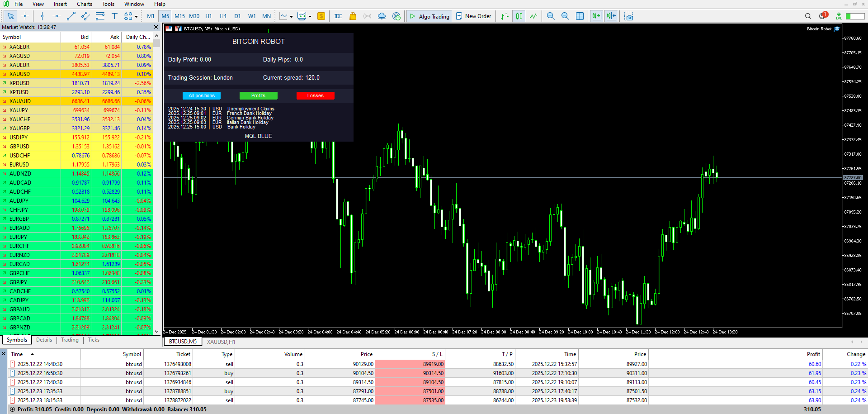Switch chart to MN timeframe
868x414 pixels.
266,16
